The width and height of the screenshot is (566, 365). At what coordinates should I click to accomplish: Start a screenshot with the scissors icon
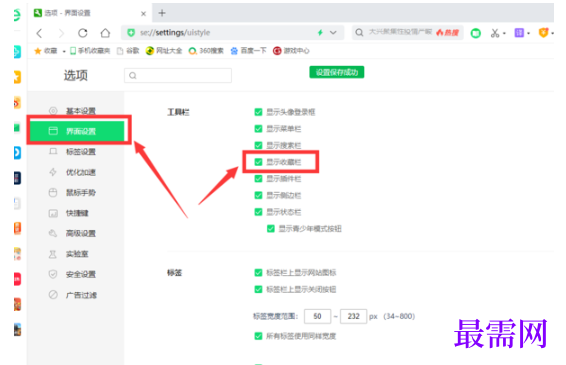tap(495, 33)
